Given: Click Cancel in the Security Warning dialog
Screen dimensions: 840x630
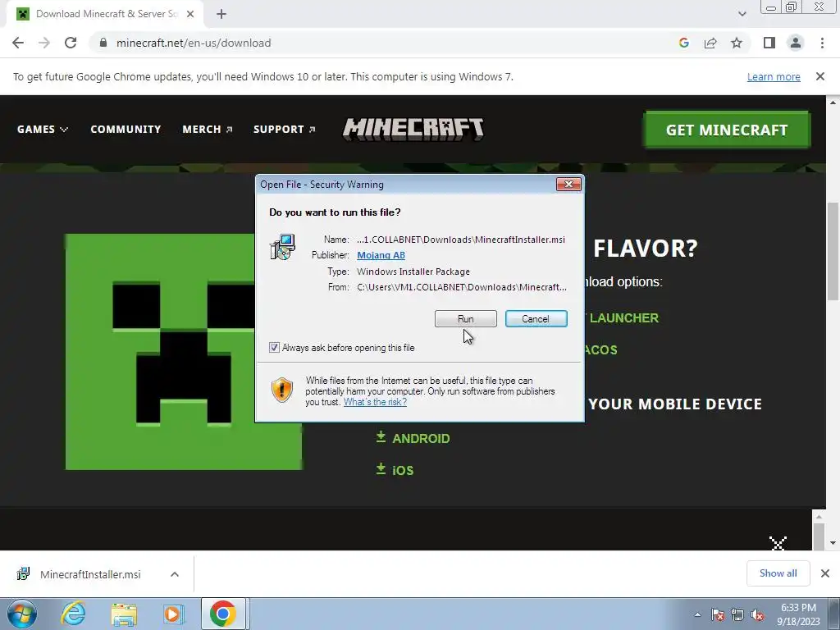Looking at the screenshot, I should click(536, 319).
